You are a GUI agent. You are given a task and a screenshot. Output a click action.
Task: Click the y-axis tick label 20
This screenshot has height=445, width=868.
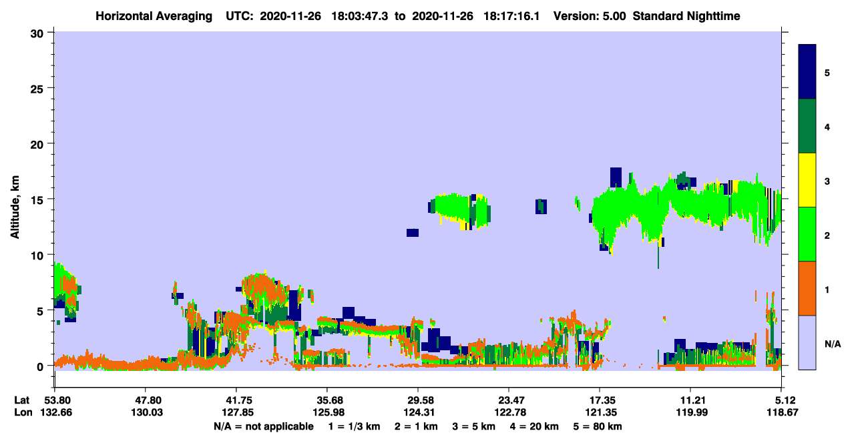(39, 143)
